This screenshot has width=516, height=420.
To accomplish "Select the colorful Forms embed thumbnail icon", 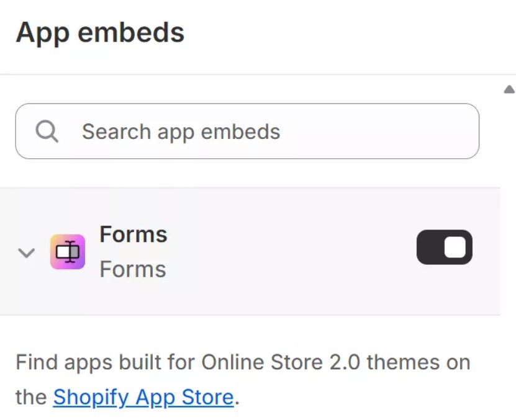I will click(x=68, y=251).
